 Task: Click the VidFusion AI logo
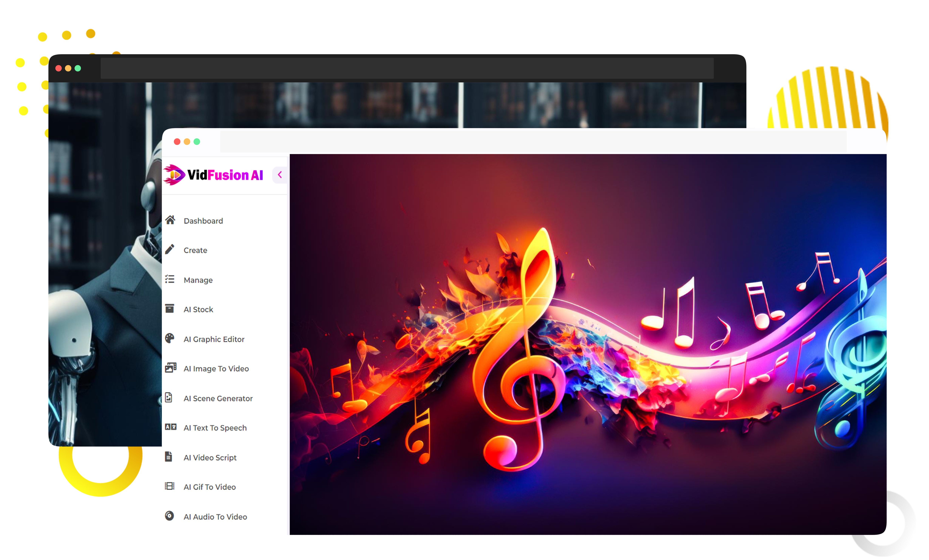coord(213,175)
